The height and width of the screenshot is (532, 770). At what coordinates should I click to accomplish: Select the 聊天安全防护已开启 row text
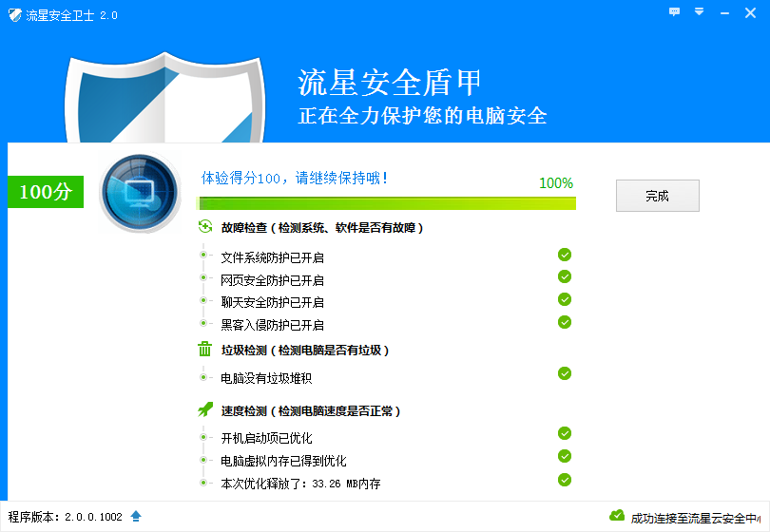[273, 302]
